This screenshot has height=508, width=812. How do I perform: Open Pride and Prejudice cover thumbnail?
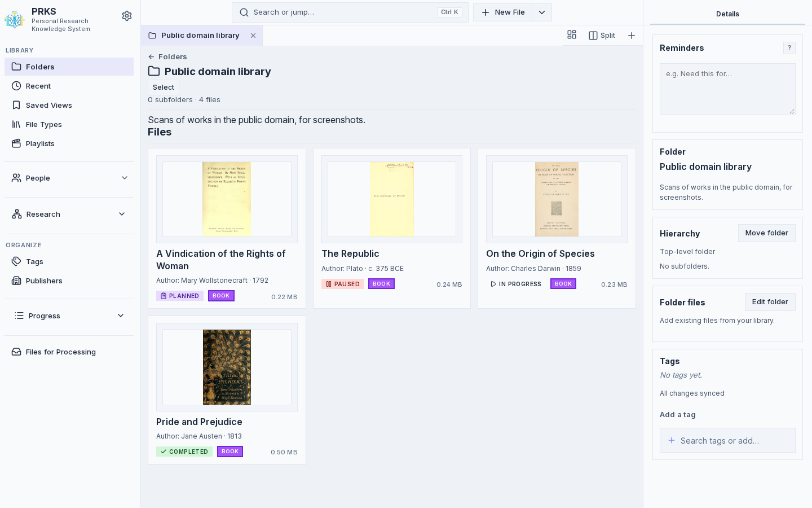(x=227, y=367)
